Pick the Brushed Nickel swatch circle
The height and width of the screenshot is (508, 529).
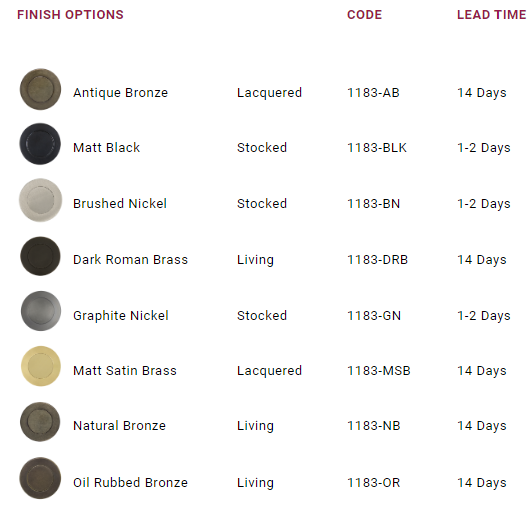40,200
